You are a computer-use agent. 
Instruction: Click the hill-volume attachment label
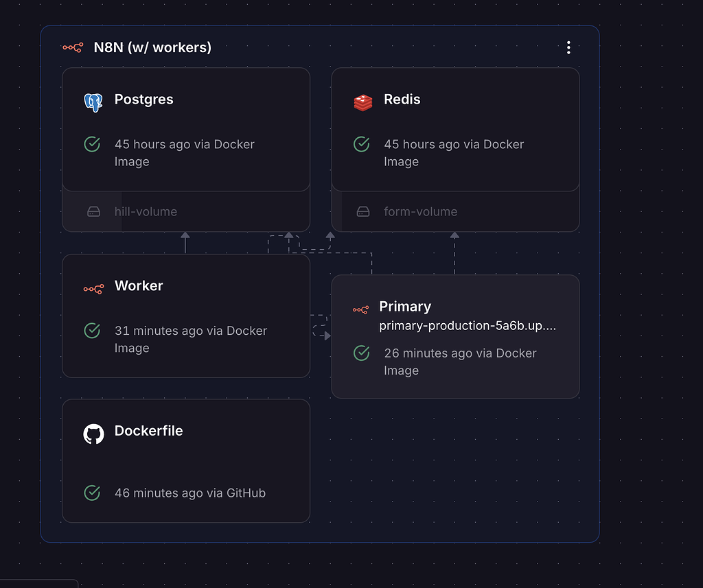[146, 212]
